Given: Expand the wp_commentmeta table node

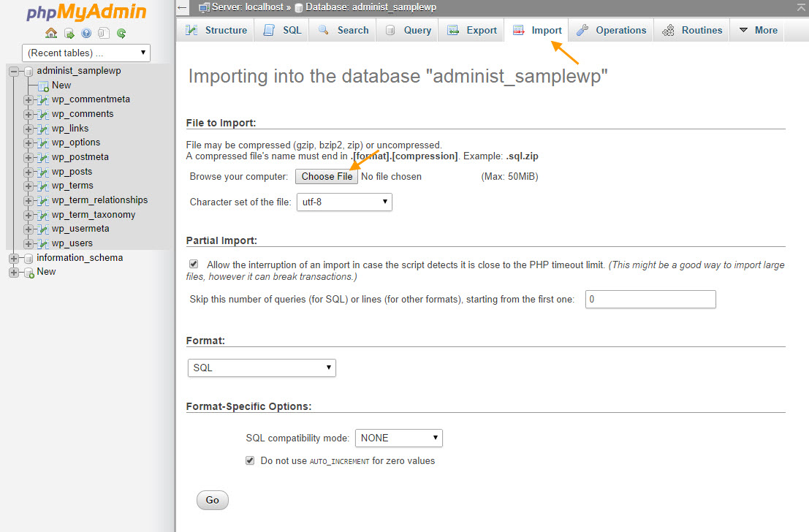Looking at the screenshot, I should (x=29, y=99).
